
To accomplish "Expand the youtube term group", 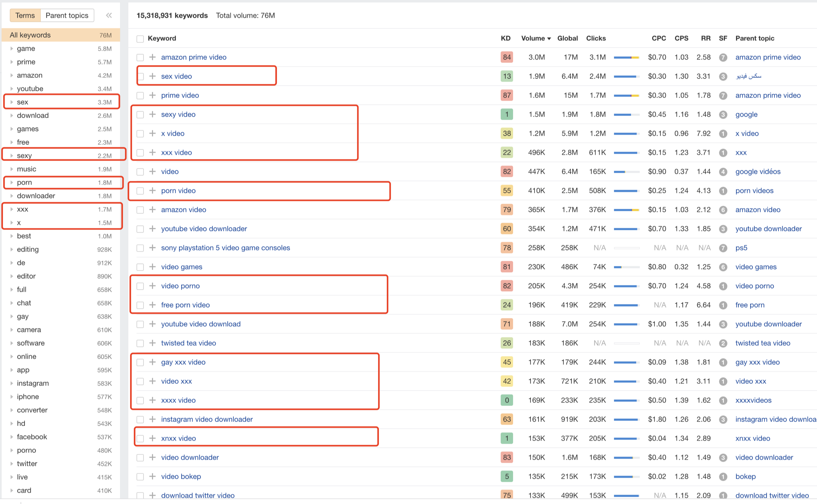I will [12, 89].
